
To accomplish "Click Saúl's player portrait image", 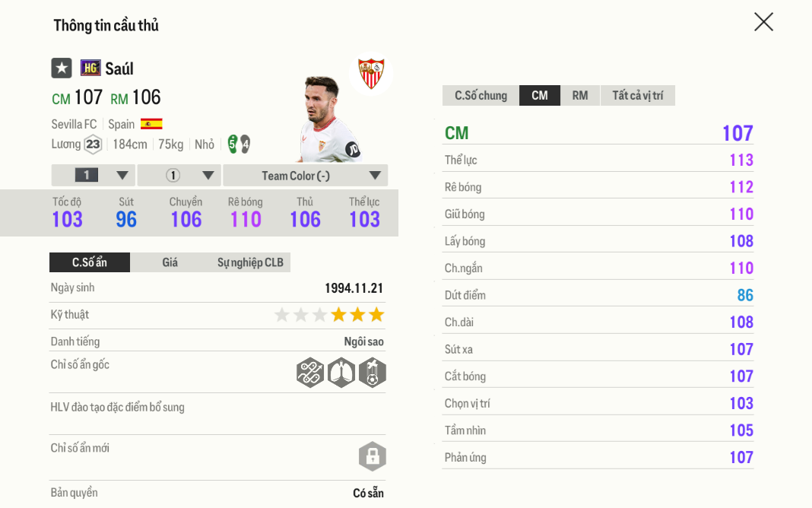I will [328, 118].
